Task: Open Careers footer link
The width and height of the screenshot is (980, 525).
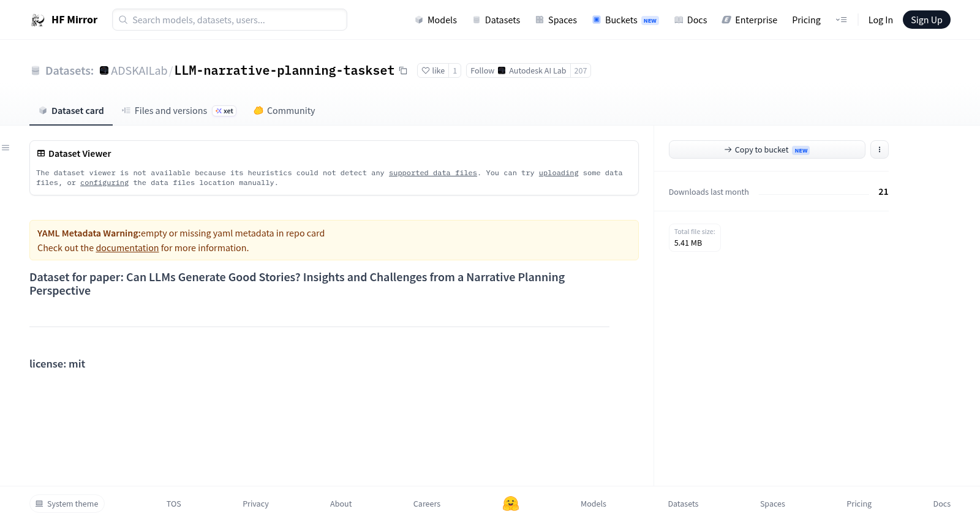Action: 427,504
